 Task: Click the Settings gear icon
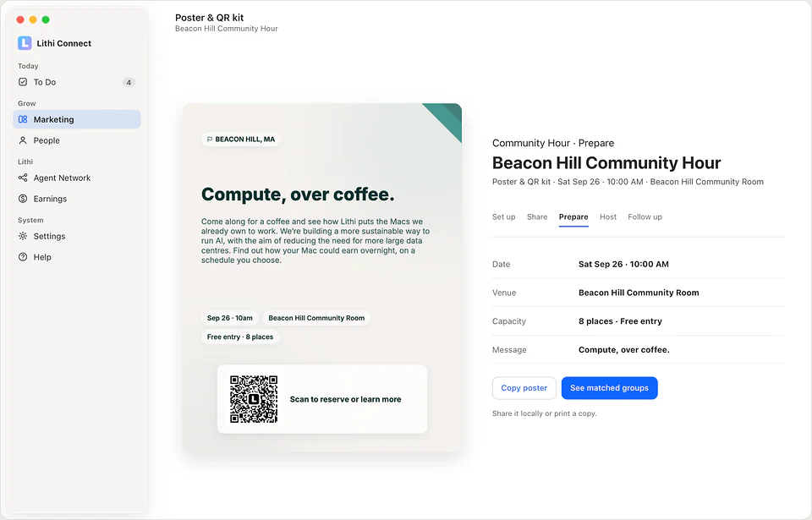pyautogui.click(x=23, y=236)
